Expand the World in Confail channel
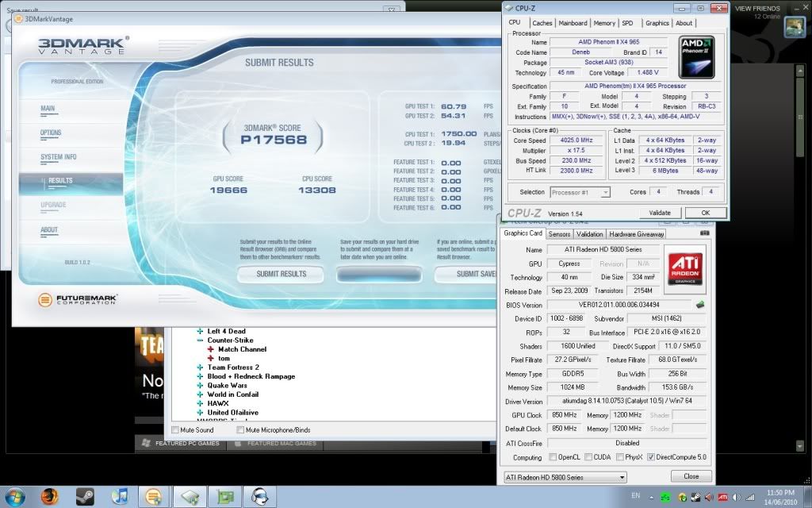The height and width of the screenshot is (508, 812). [x=200, y=394]
